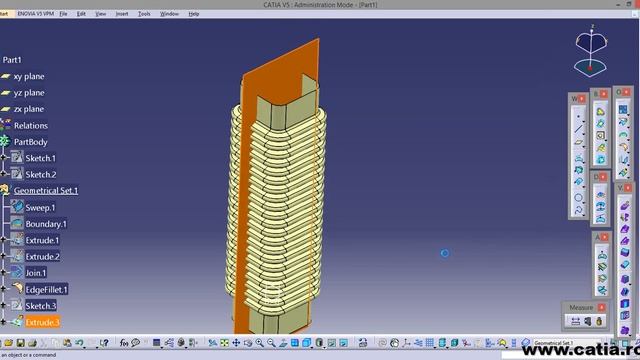Select zx plane in the tree
The image size is (640, 360).
[x=29, y=109]
